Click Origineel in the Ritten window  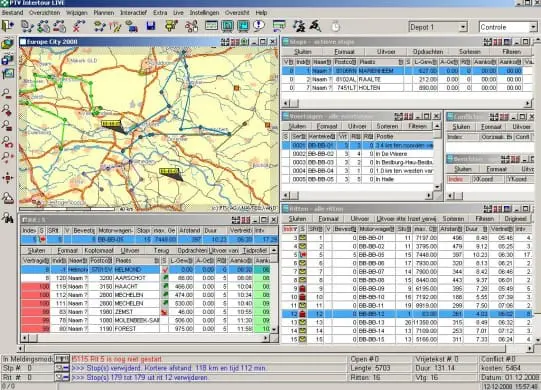[x=515, y=219]
